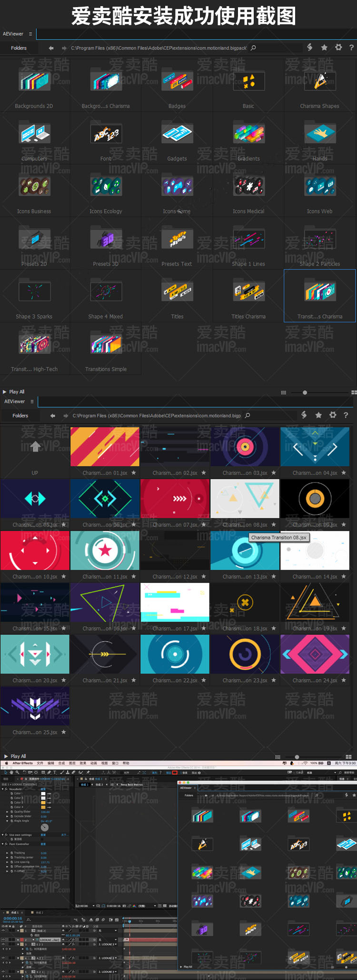This screenshot has width=357, height=980.
Task: Collapse the NexaBold effect group
Action: 2,789
